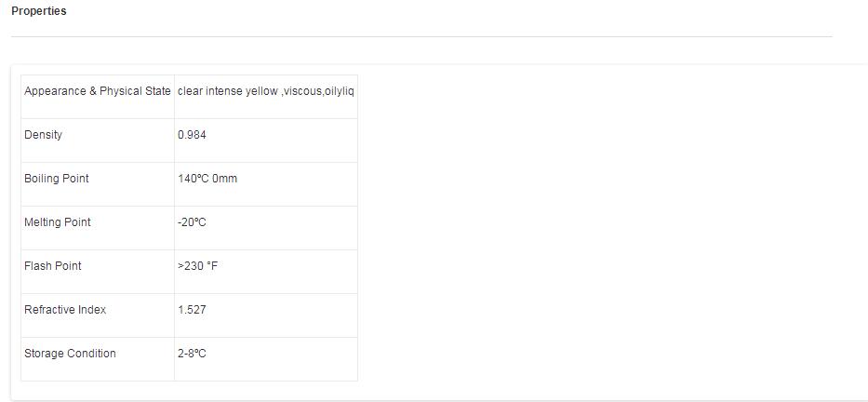Click the density value 0.984

point(192,135)
